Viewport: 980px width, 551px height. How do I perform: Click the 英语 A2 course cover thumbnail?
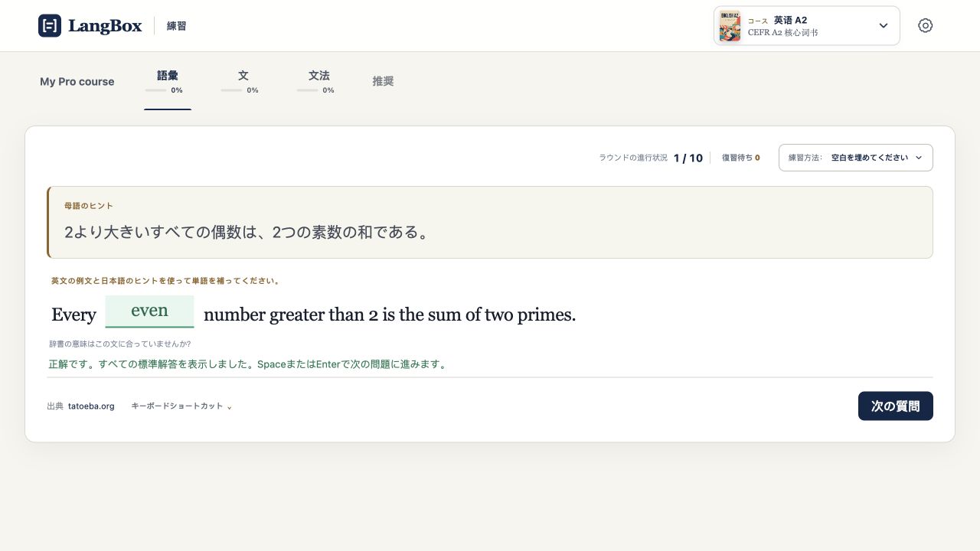[x=730, y=26]
